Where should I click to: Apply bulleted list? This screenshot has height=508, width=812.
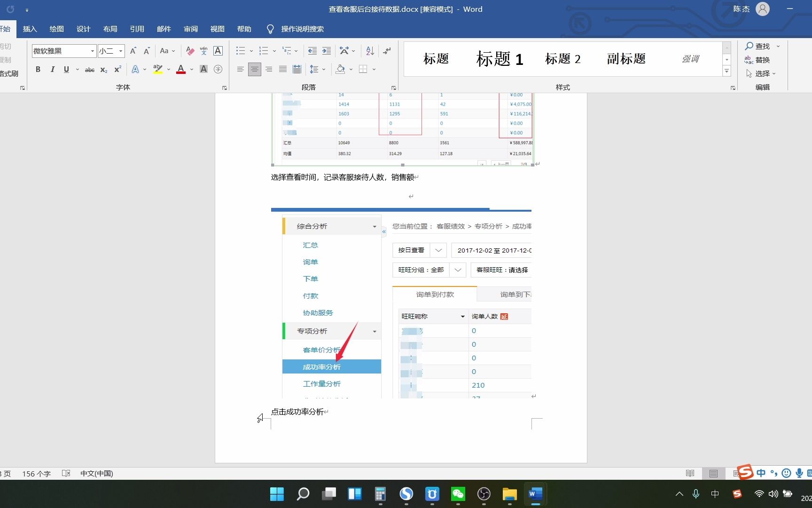point(241,51)
